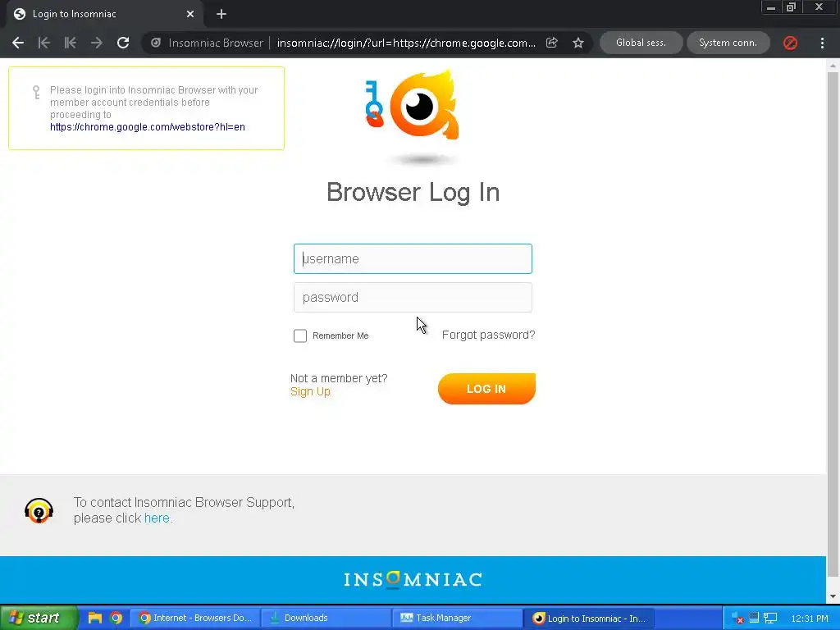Click the address bar URL text
The image size is (840, 630).
[406, 43]
